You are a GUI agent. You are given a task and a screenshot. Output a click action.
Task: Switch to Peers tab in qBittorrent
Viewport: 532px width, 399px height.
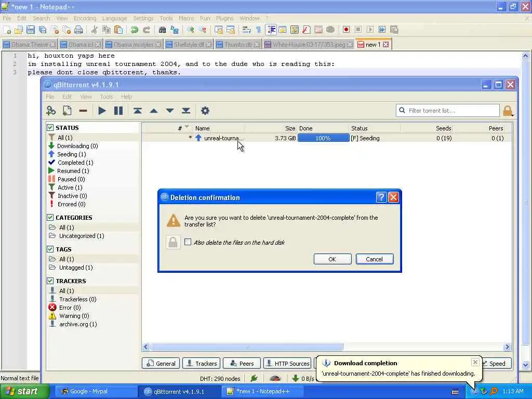coord(242,363)
